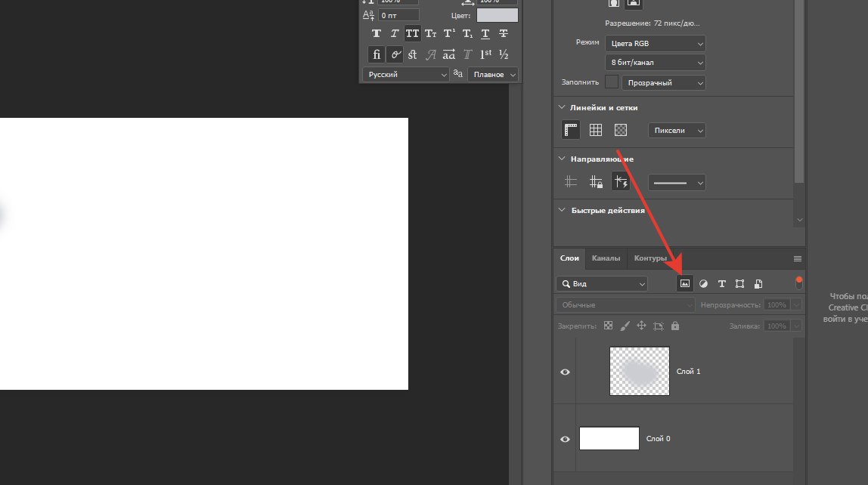
Task: Select the Слой 0 layer thumbnail
Action: point(609,439)
